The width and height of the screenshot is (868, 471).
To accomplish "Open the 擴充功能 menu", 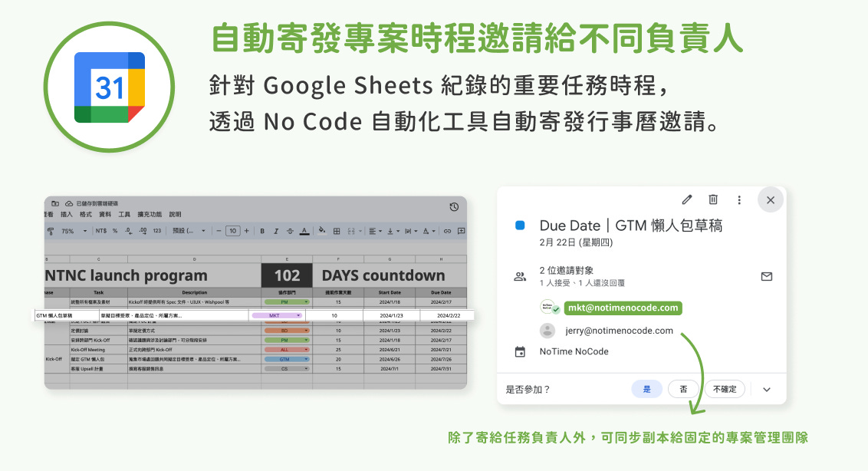I will click(150, 215).
